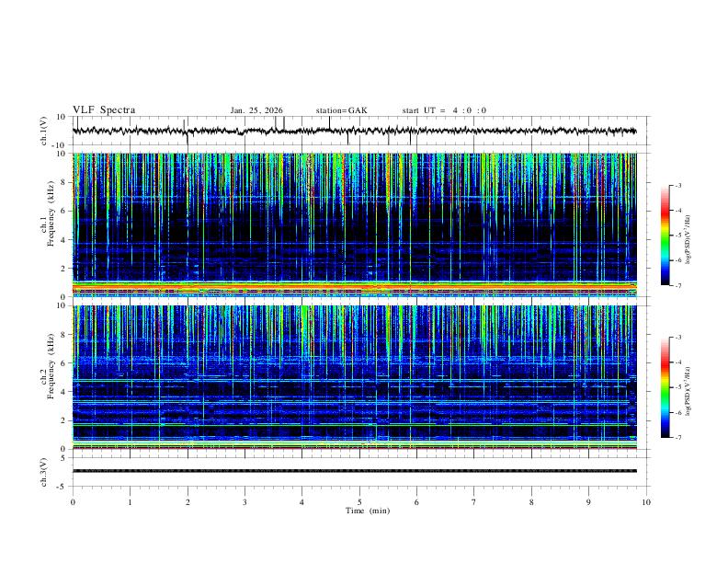Click the ch.1 spectrogram plot
728x563 pixels.
click(355, 224)
